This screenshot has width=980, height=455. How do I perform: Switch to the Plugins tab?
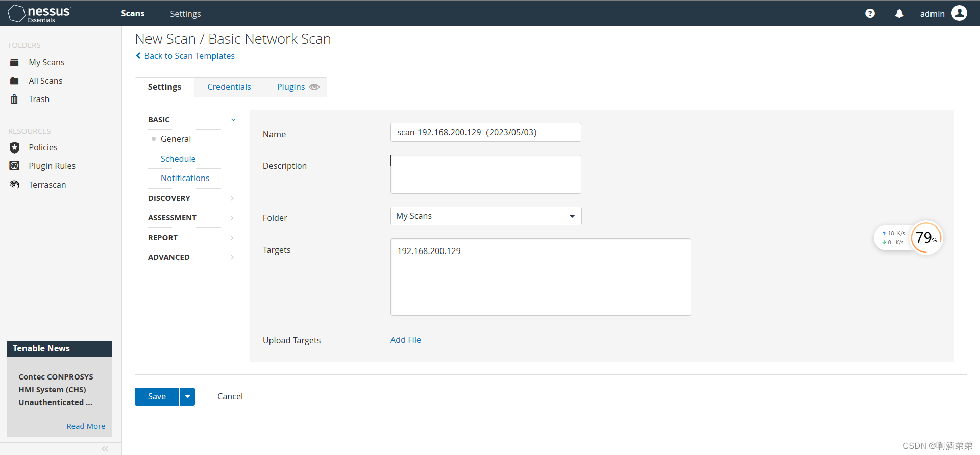point(291,87)
